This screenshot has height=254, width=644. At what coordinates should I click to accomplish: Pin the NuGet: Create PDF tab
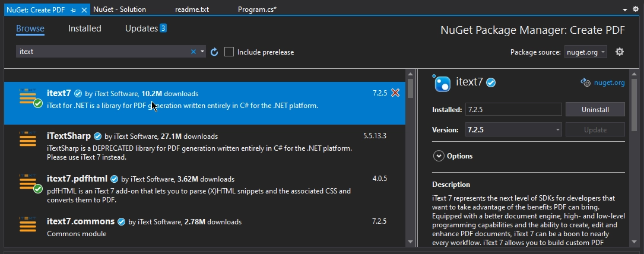(x=73, y=10)
